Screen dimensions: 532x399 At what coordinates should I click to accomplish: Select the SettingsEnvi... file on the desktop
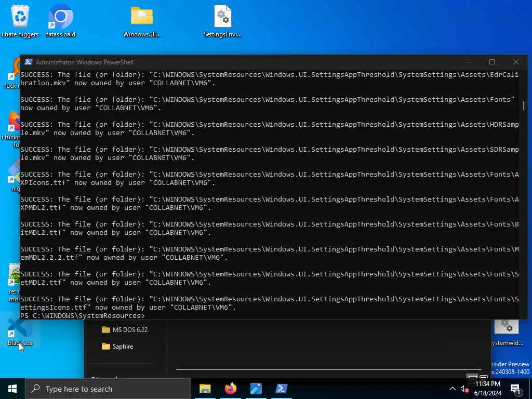(x=222, y=21)
